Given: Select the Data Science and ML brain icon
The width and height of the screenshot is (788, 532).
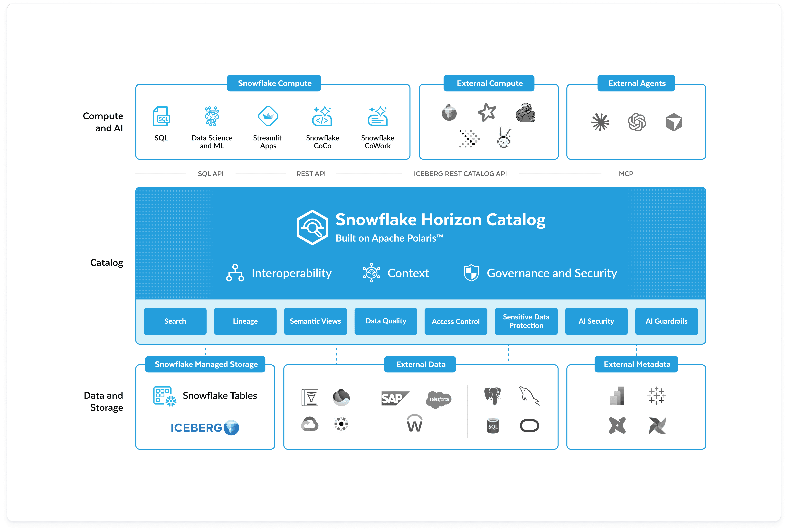Looking at the screenshot, I should [212, 116].
